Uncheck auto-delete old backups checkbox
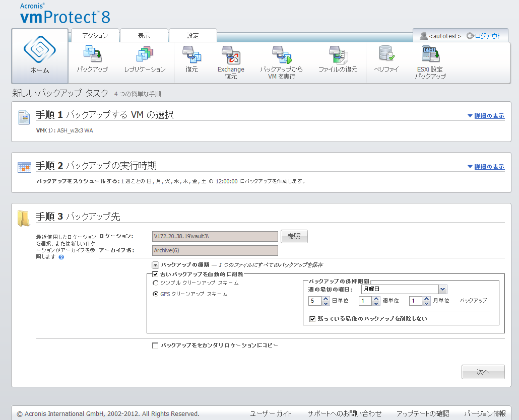Viewport: 519px width, 420px height. (156, 274)
